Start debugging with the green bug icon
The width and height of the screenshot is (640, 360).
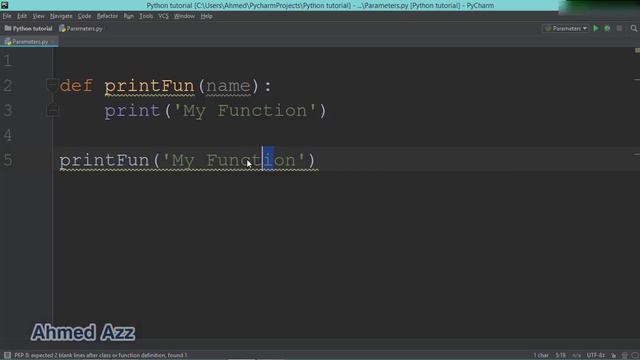pyautogui.click(x=607, y=28)
